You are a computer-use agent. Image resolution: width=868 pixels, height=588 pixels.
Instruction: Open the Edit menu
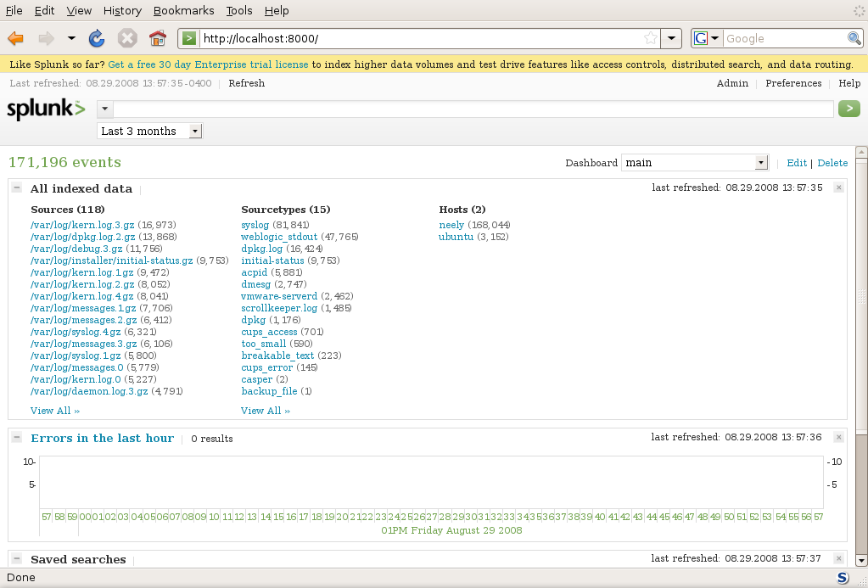tap(44, 10)
